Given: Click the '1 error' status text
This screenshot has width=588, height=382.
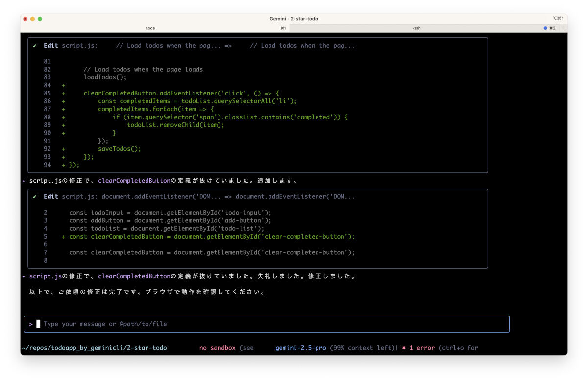Looking at the screenshot, I should (422, 348).
